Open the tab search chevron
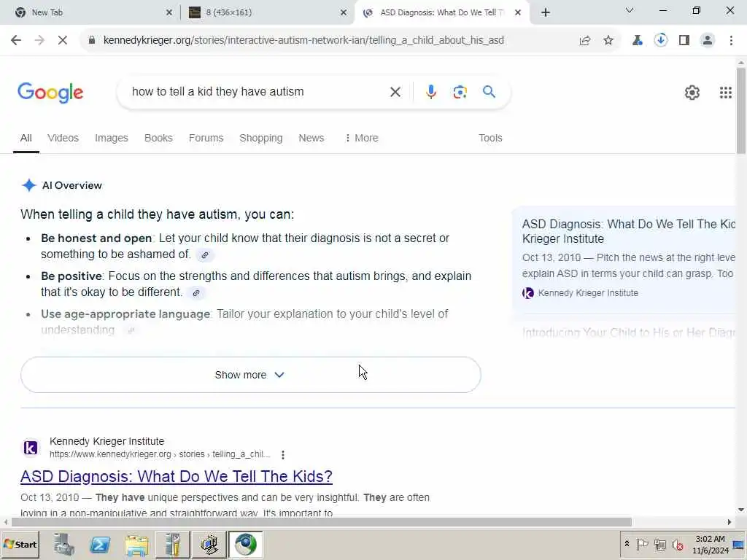This screenshot has width=747, height=560. pos(630,10)
